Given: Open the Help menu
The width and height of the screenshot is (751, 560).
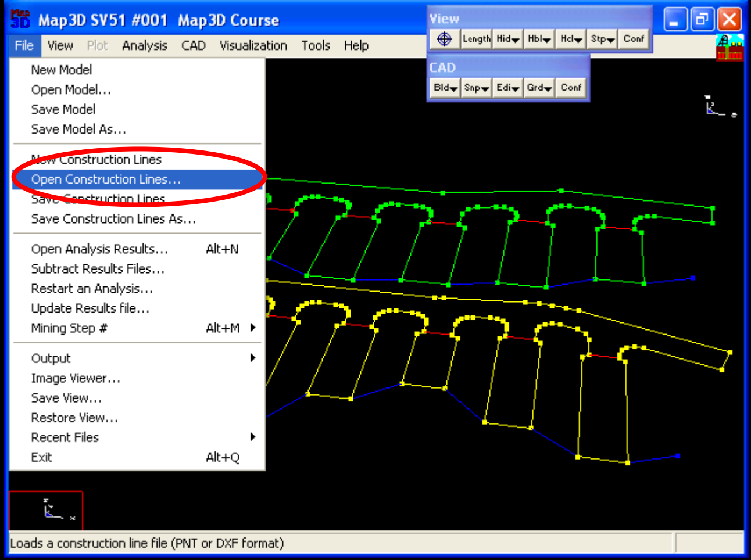Looking at the screenshot, I should click(356, 45).
